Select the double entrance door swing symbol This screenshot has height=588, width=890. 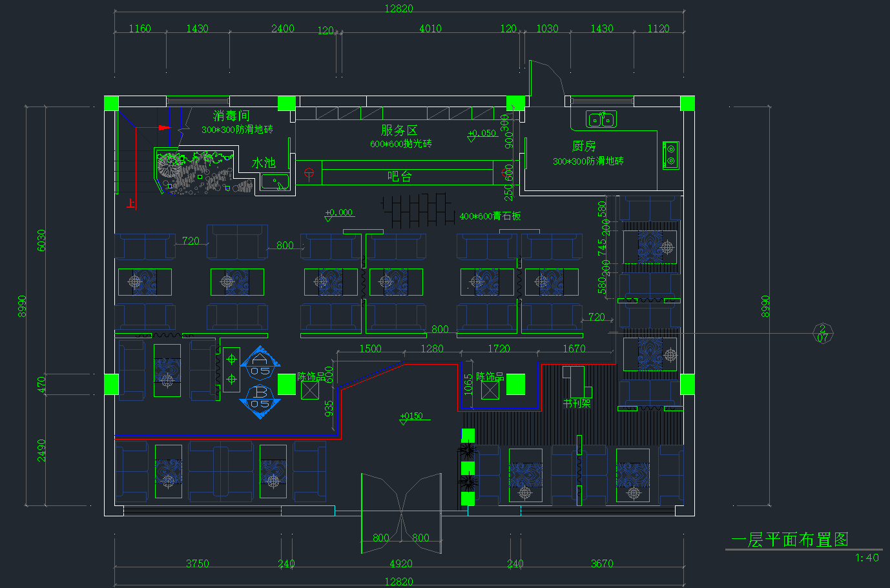(401, 513)
